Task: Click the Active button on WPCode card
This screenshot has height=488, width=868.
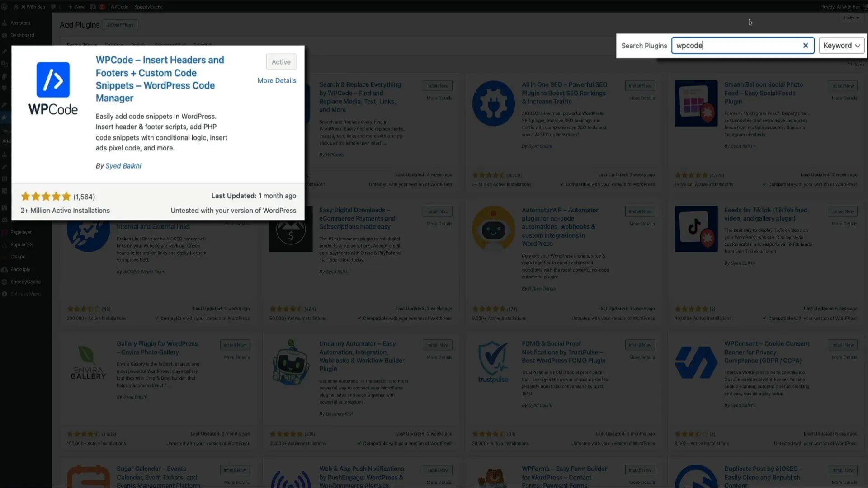Action: (x=281, y=62)
